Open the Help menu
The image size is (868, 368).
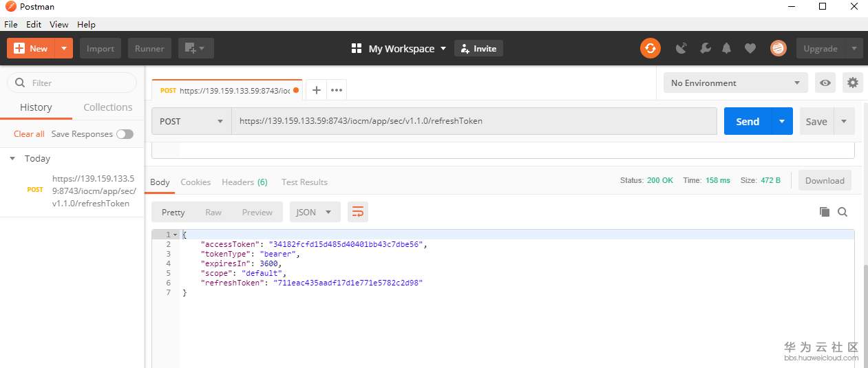tap(86, 24)
